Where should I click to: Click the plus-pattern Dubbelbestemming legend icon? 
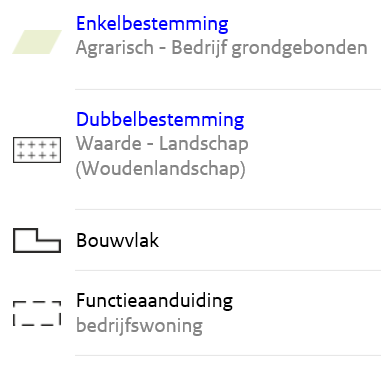37,150
